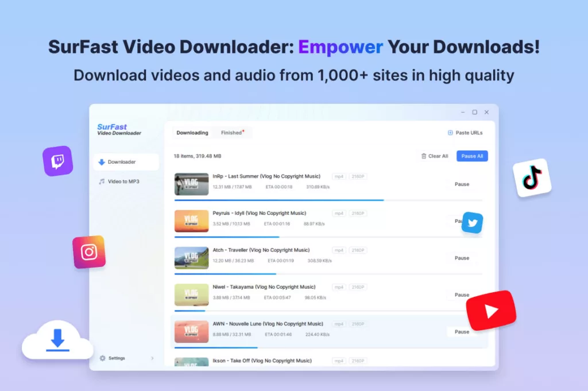Image resolution: width=588 pixels, height=391 pixels.
Task: Select title 'AWN - Nouvelle Lune (Vlog No Copyright Music)'
Action: tap(268, 323)
